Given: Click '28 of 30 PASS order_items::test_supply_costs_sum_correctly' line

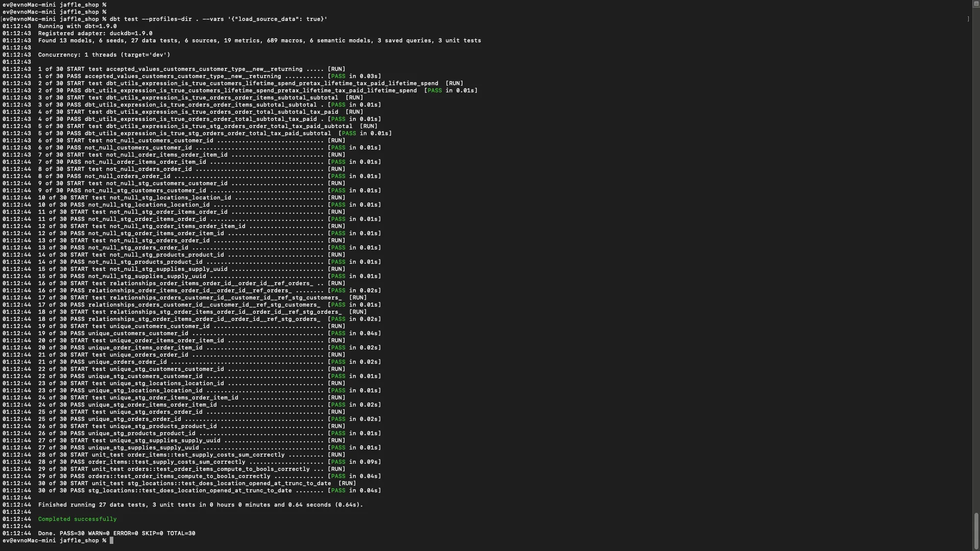Looking at the screenshot, I should tap(210, 462).
